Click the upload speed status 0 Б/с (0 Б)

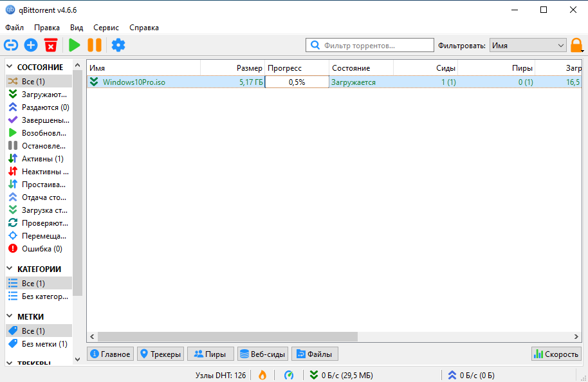[471, 375]
